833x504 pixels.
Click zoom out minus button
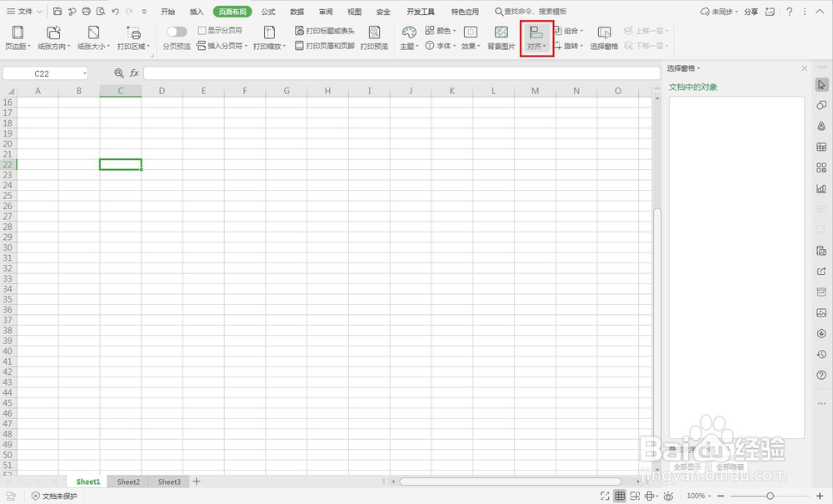[721, 496]
